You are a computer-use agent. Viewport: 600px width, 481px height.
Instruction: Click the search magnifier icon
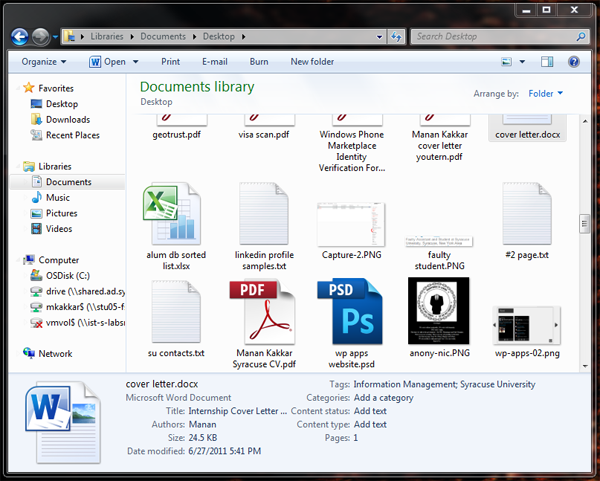click(581, 37)
